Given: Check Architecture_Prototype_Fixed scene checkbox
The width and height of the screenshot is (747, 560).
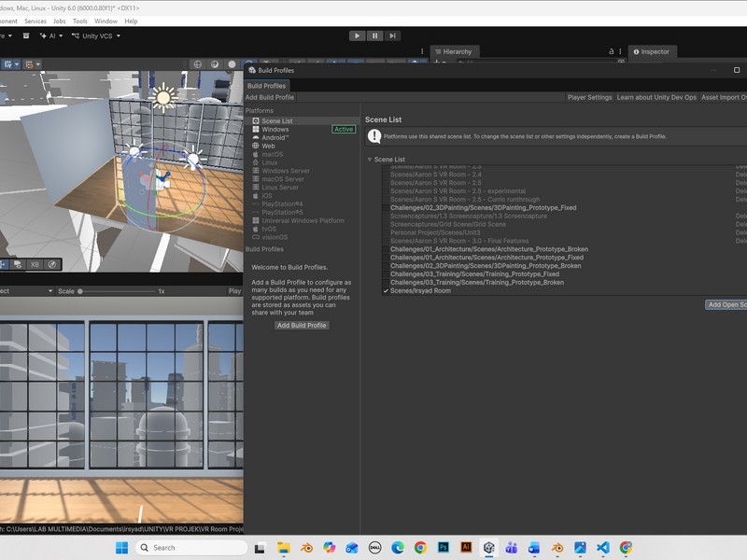Looking at the screenshot, I should (386, 258).
